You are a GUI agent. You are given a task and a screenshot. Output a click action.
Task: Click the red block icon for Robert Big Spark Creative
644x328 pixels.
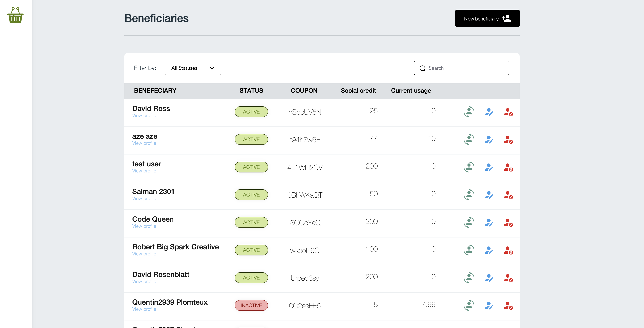pos(508,250)
